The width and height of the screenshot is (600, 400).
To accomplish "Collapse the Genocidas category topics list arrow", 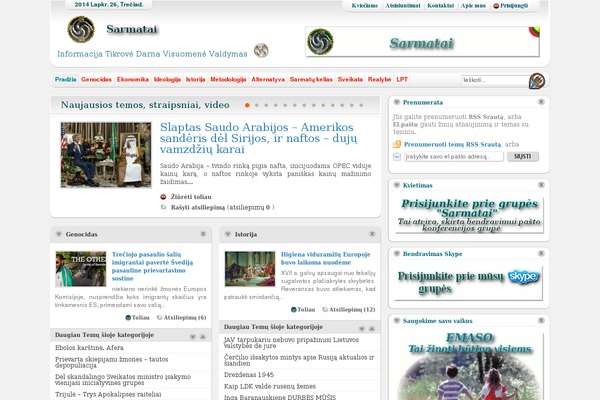I will pyautogui.click(x=203, y=334).
